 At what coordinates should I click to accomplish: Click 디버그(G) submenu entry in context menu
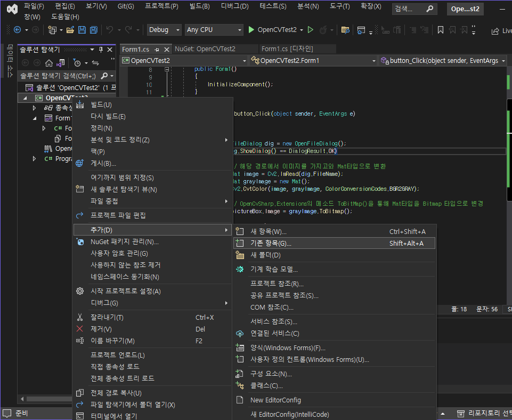pyautogui.click(x=152, y=303)
